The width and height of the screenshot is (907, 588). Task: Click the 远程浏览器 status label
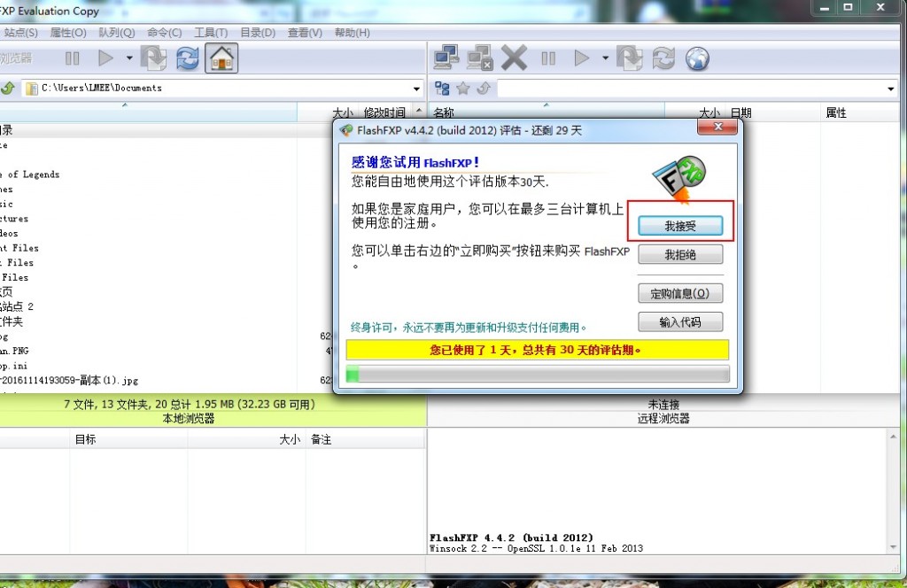tap(663, 419)
